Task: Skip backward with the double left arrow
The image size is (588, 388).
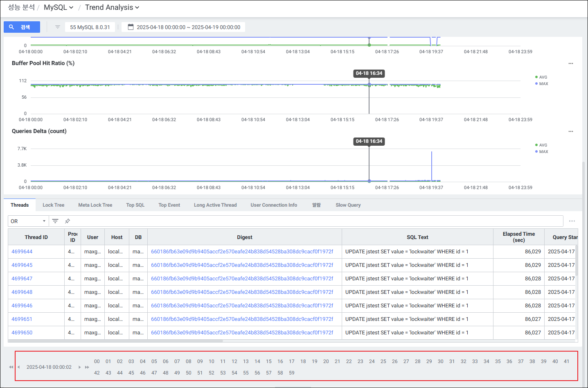Action: coord(11,367)
